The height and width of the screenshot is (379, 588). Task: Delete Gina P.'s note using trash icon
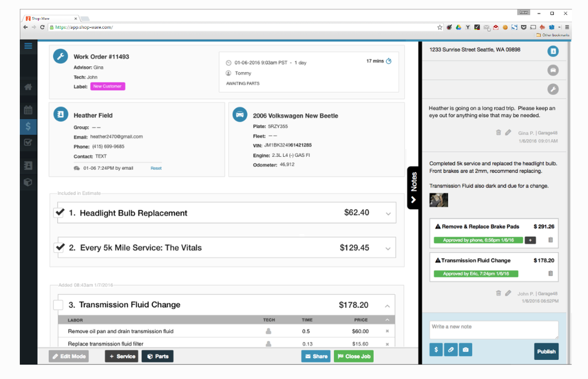(499, 132)
